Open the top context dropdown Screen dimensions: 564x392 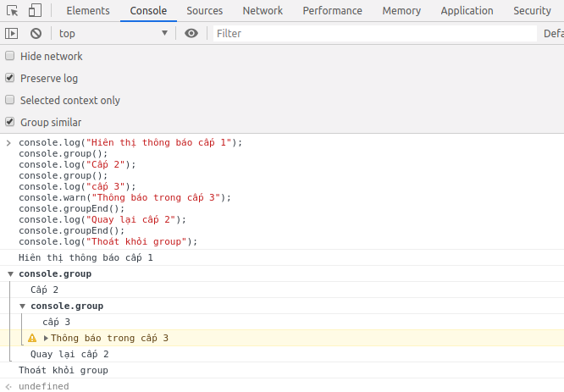point(113,33)
